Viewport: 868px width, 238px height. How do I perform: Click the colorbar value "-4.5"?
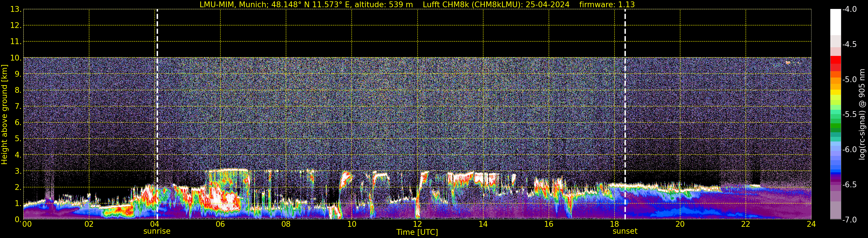click(x=850, y=44)
